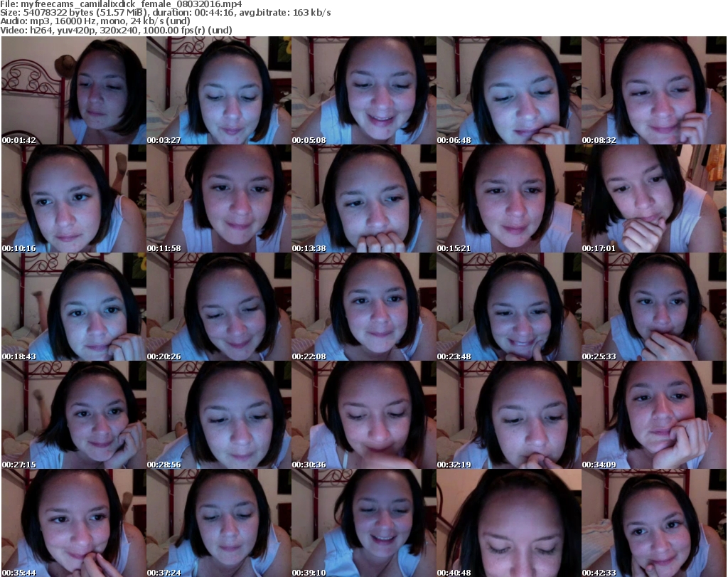Image resolution: width=728 pixels, height=577 pixels.
Task: Select the "Size: 54078322 bytes" info line
Action: (165, 13)
